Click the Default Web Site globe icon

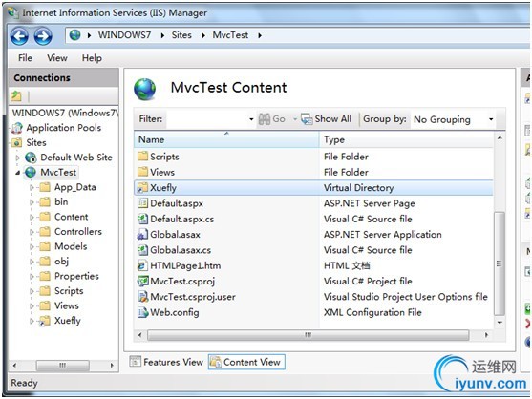31,157
